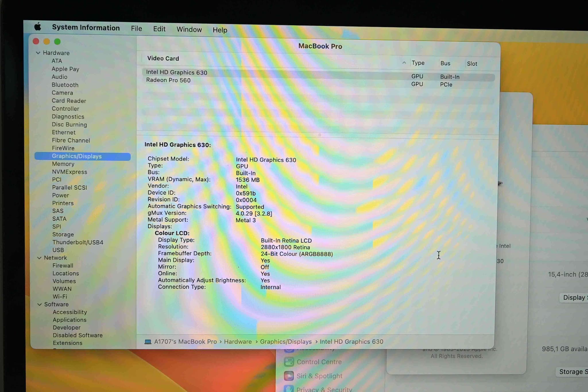
Task: Select Applications under Software
Action: [69, 320]
